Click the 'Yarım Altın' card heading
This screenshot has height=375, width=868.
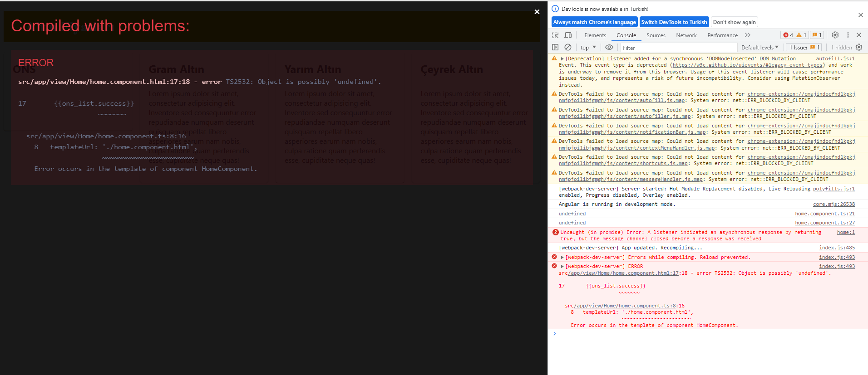(x=313, y=69)
